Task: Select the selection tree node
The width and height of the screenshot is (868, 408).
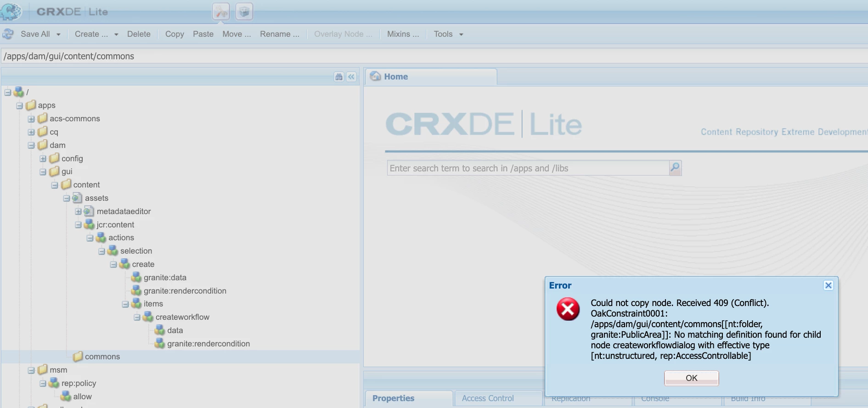Action: 136,251
